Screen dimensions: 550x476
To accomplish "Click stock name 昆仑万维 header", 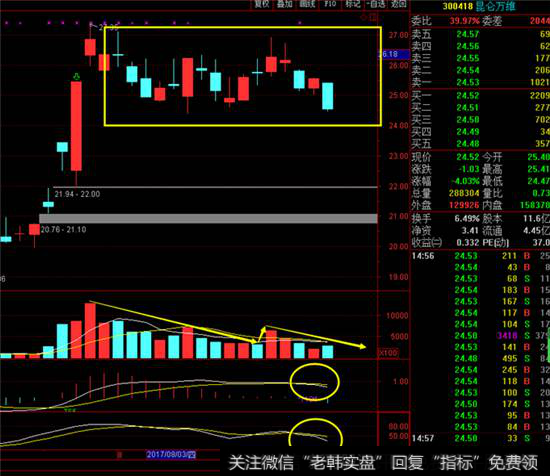I will (496, 6).
